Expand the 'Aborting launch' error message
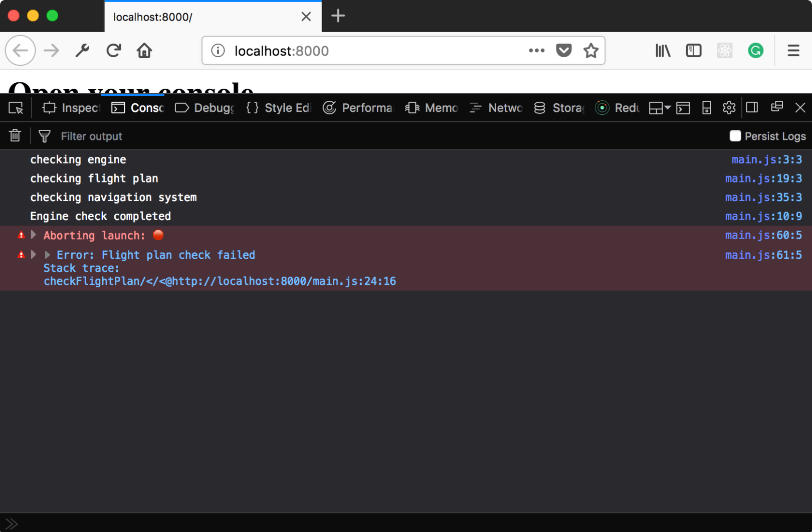 [x=34, y=235]
